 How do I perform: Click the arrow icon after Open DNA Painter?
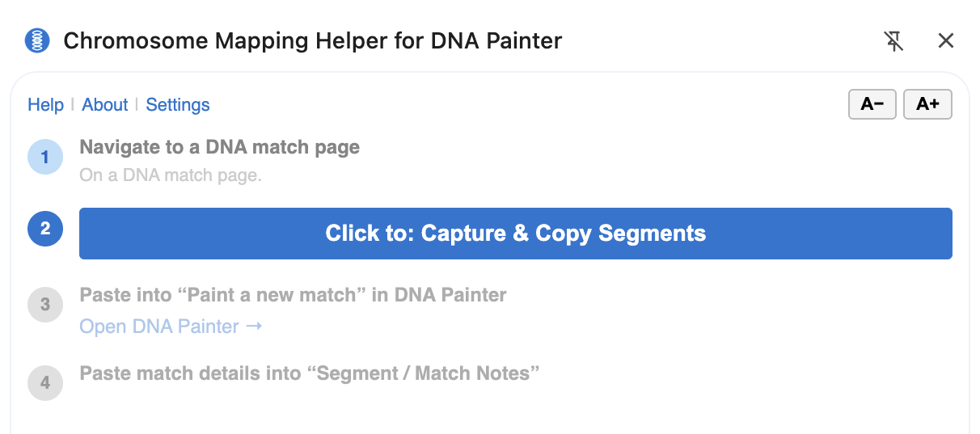click(x=254, y=327)
